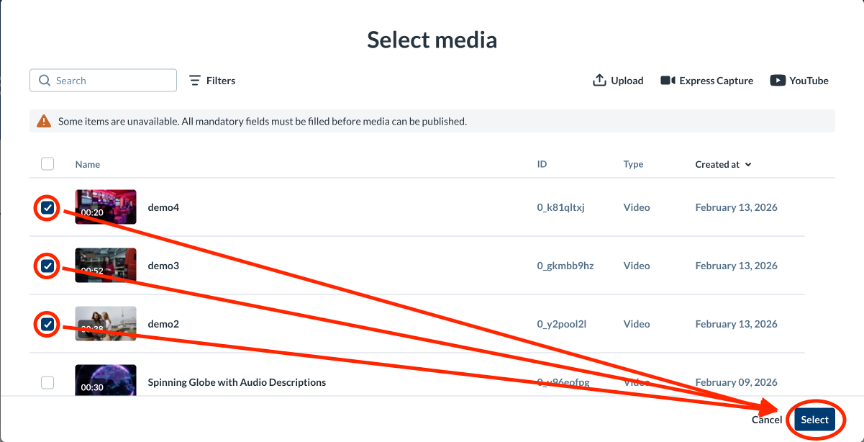Viewport: 864px width, 442px height.
Task: Click the ID column header
Action: pyautogui.click(x=542, y=164)
